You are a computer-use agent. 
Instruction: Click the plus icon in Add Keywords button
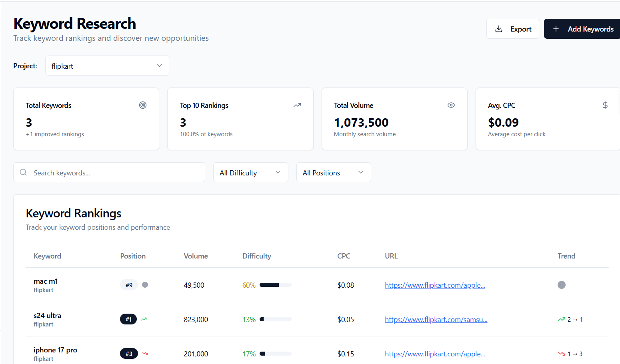(556, 29)
